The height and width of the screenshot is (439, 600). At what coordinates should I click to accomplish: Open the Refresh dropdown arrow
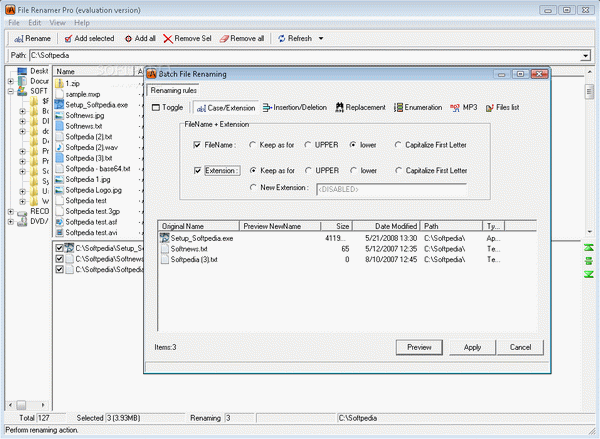(x=321, y=39)
